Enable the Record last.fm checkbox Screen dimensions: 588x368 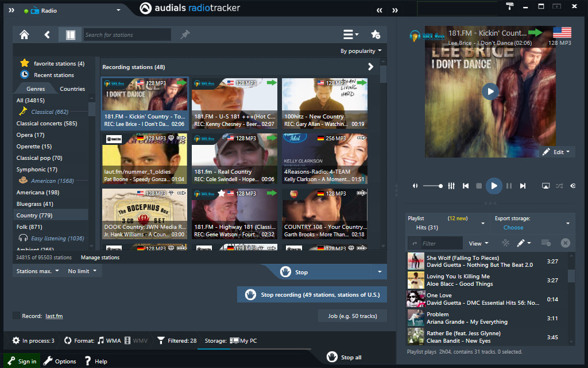(x=17, y=316)
